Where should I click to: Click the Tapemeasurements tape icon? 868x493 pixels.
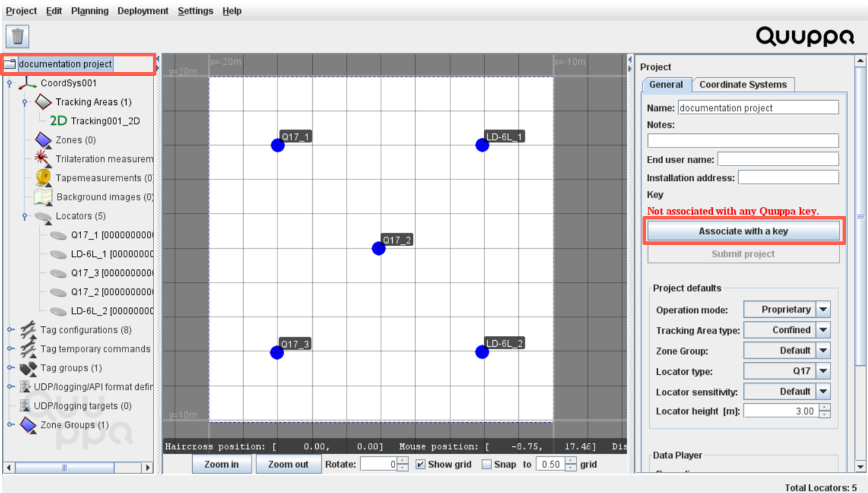coord(43,178)
